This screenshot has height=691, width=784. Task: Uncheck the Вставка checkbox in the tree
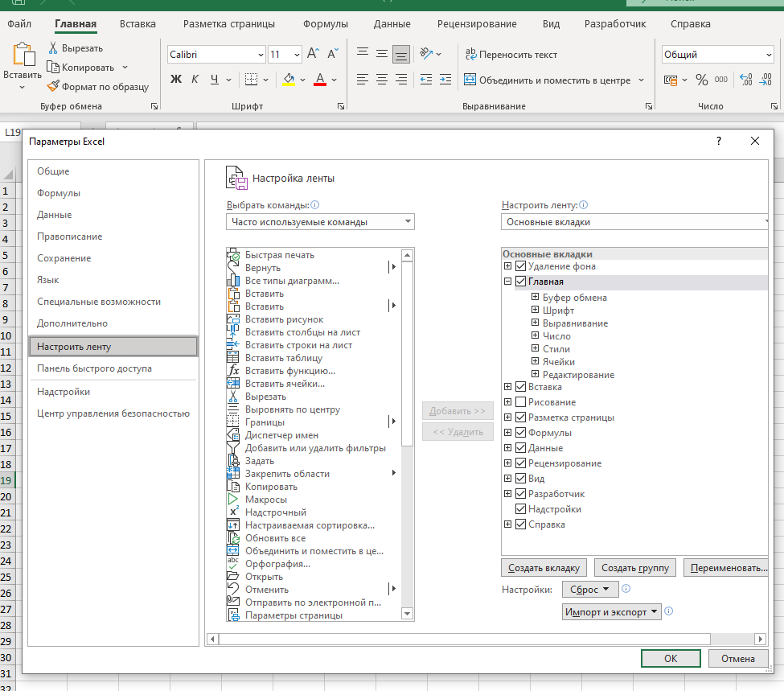[520, 387]
